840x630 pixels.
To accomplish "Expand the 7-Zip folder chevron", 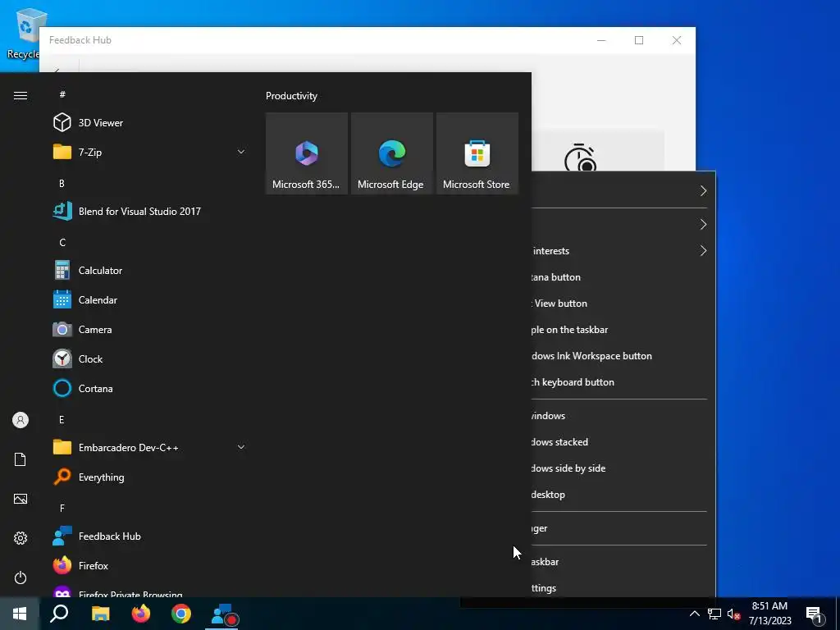I will point(241,152).
